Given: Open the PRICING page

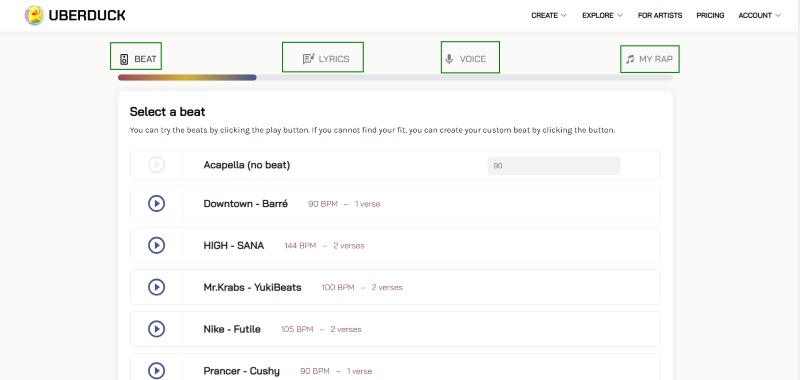Looking at the screenshot, I should point(710,15).
